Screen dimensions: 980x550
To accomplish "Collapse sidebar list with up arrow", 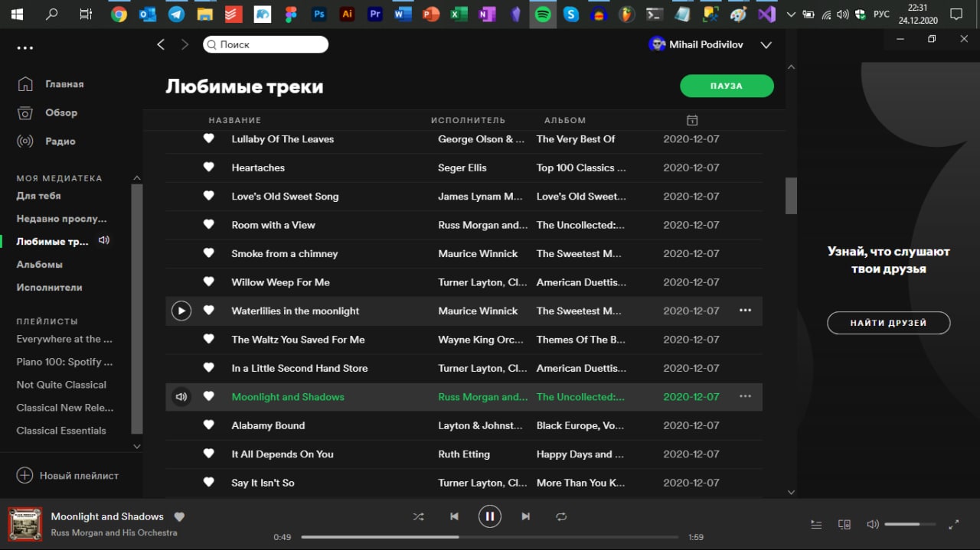I will click(x=137, y=178).
